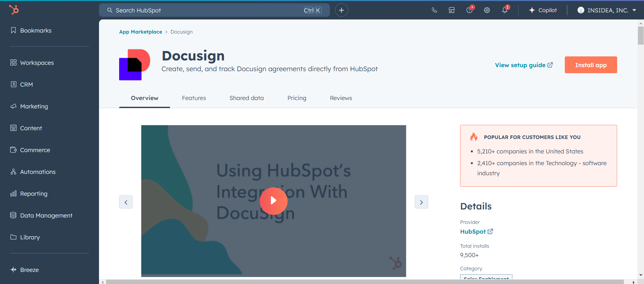Open the HubSpot provider link
Screen dimensions: 644x284
point(477,232)
